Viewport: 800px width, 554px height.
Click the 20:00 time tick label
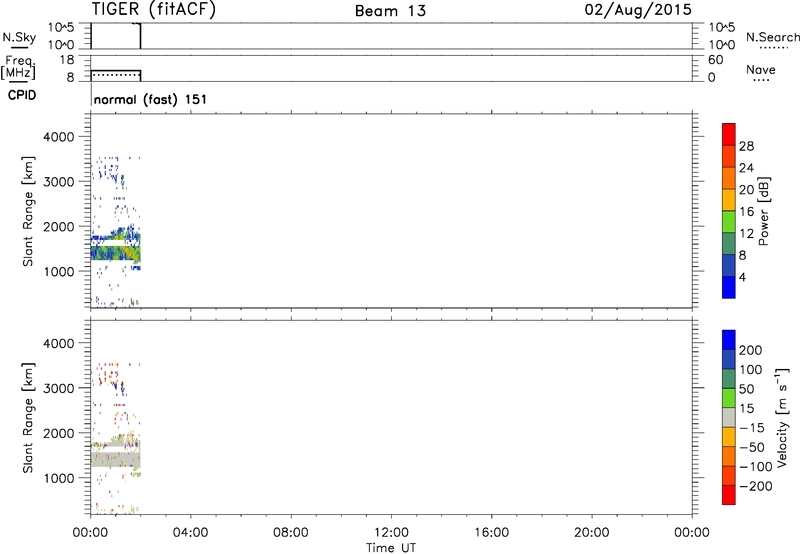592,533
